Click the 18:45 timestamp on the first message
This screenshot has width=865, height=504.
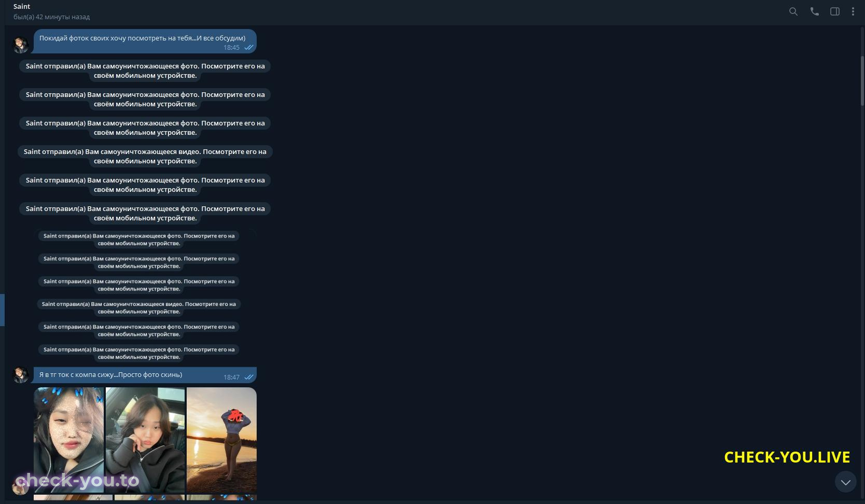[231, 48]
